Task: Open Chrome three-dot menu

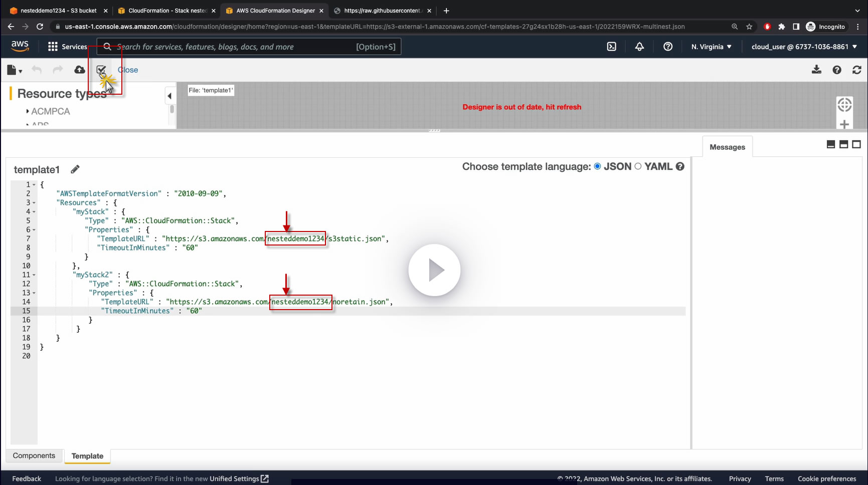Action: coord(858,27)
